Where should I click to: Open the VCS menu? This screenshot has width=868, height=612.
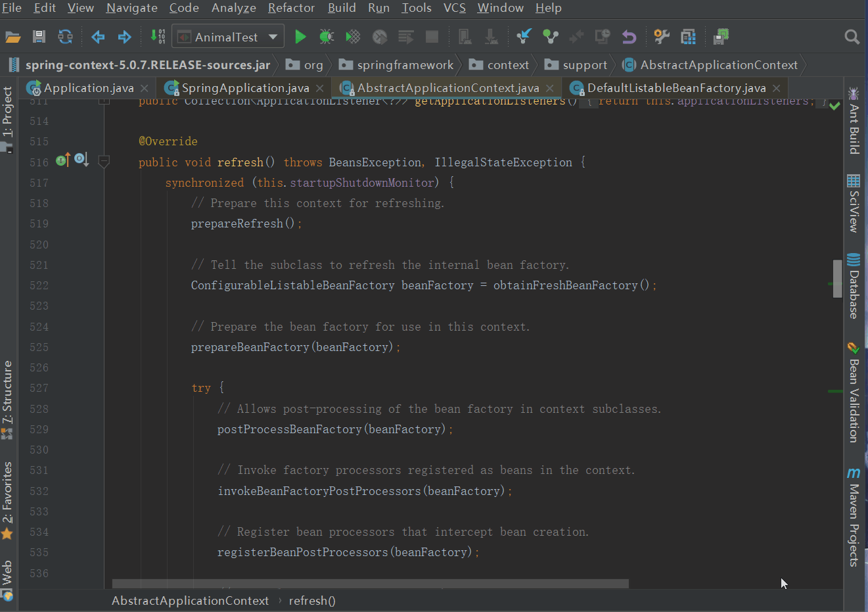coord(455,8)
